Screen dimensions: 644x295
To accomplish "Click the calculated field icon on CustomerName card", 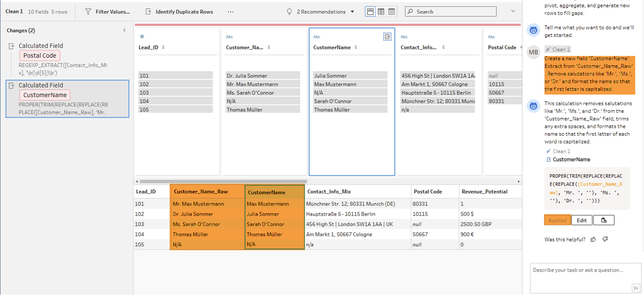I will click(x=387, y=37).
